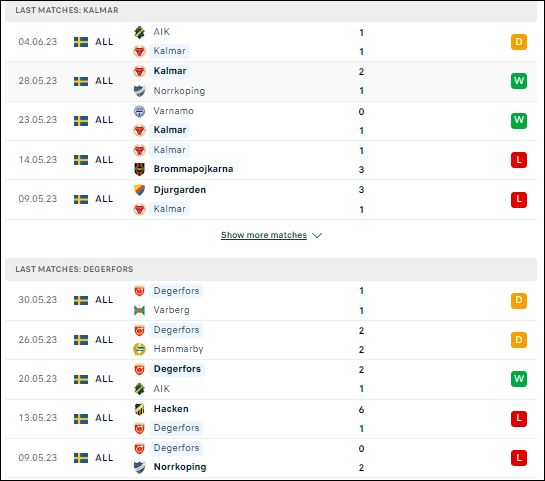Click loss badge for Hacken vs Degerfors
The image size is (545, 481).
click(519, 418)
